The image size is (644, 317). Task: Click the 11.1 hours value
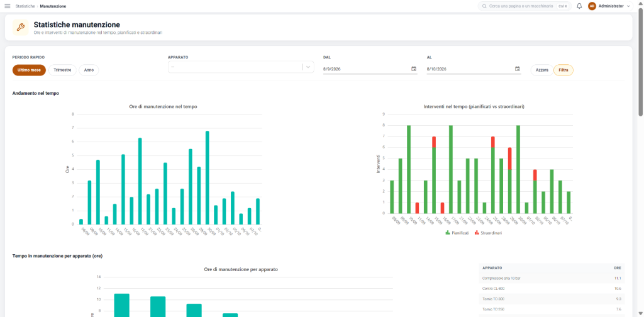coord(618,279)
